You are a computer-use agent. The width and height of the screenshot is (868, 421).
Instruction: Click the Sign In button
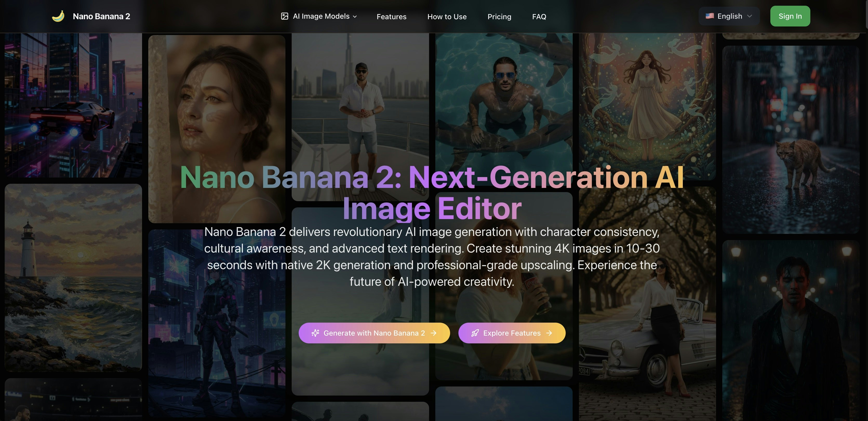[x=790, y=16]
